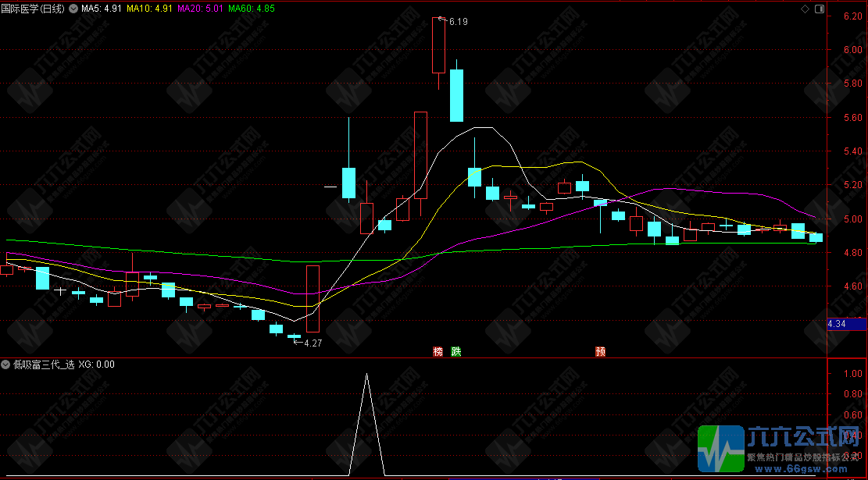Click the red 榜 marker icon
The width and height of the screenshot is (868, 480).
(x=438, y=351)
